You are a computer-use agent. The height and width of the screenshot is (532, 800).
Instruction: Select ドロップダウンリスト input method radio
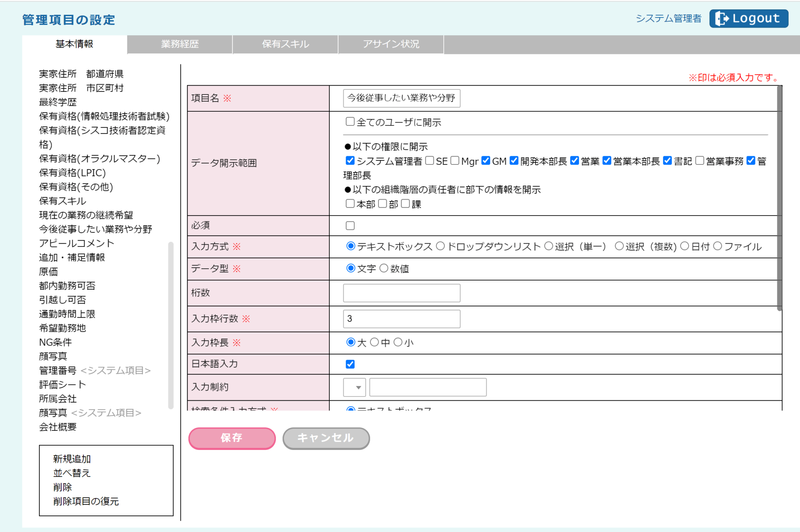[x=440, y=246]
